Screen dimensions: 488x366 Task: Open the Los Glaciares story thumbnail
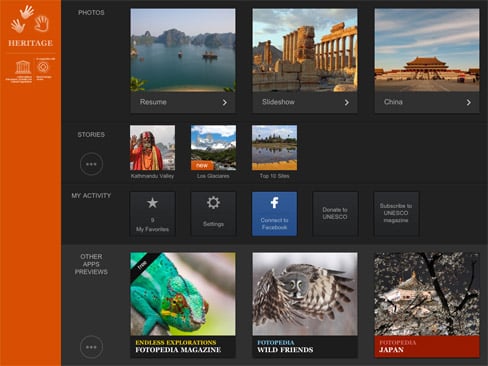click(x=213, y=148)
